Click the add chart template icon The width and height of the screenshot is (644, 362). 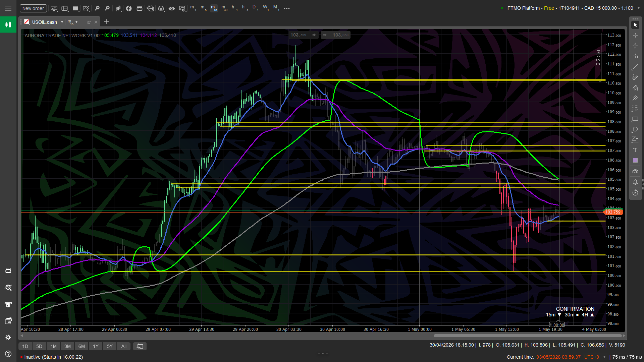86,8
